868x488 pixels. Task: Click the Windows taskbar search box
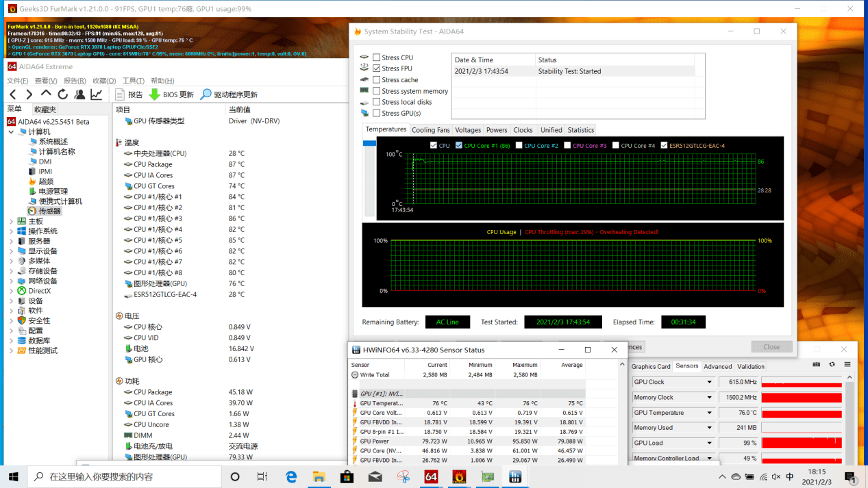[x=124, y=476]
